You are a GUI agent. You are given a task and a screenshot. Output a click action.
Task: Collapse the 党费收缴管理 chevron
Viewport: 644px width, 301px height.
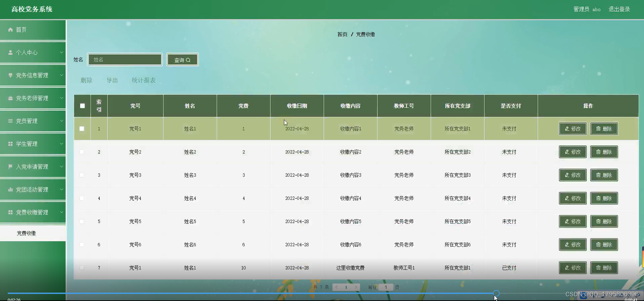click(62, 212)
